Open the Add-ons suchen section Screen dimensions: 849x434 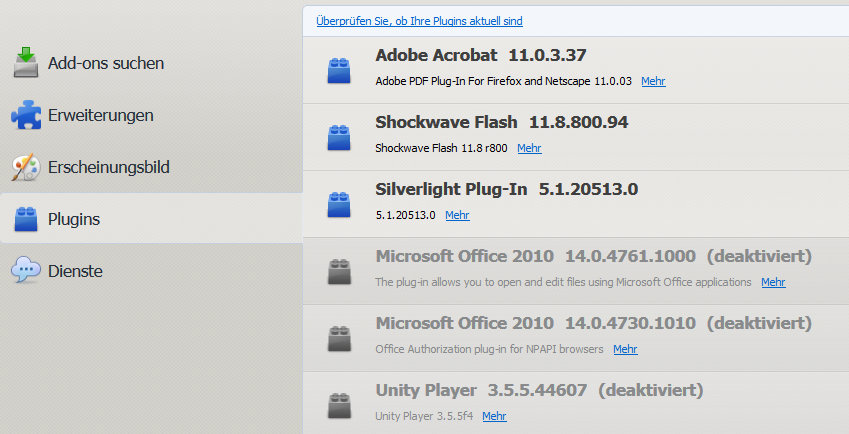click(x=105, y=63)
